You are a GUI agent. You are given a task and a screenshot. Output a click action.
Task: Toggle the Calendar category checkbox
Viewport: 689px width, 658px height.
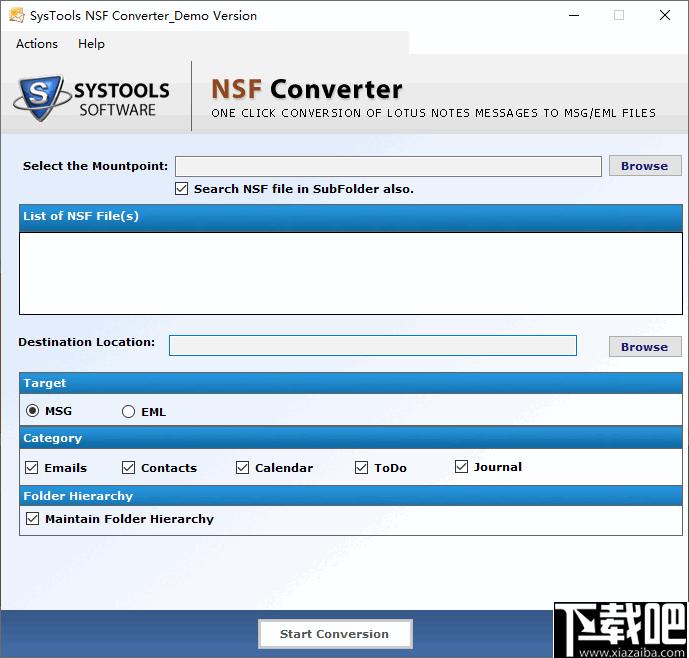click(x=243, y=468)
